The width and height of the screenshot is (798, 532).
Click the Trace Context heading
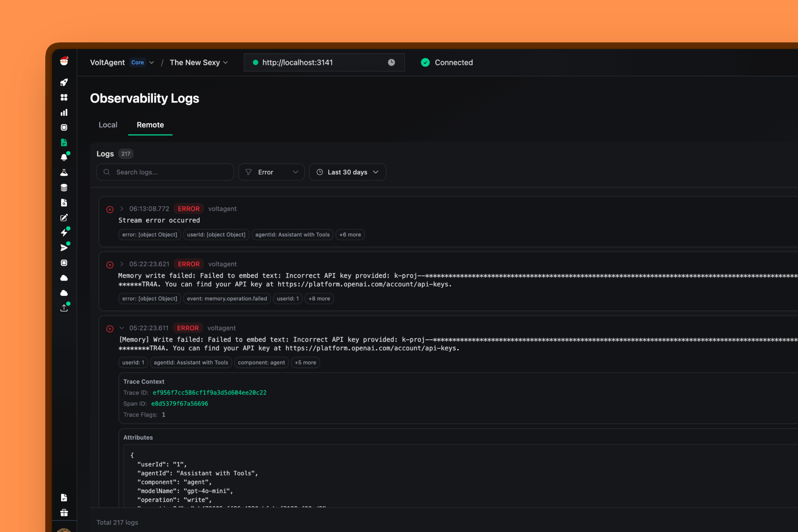tap(144, 382)
